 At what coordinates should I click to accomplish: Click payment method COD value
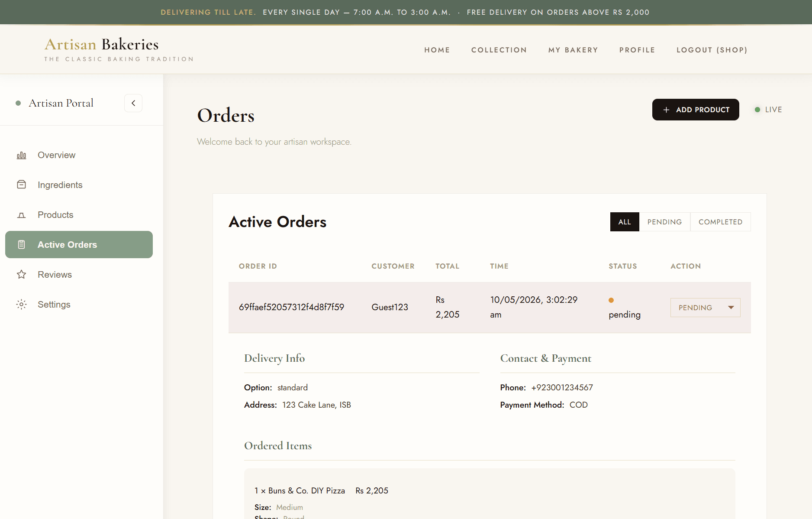click(x=578, y=405)
